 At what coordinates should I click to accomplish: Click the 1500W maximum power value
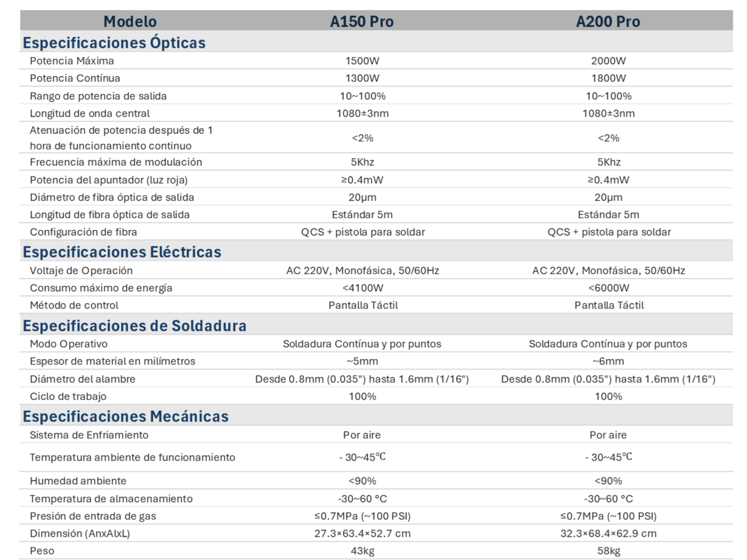362,61
